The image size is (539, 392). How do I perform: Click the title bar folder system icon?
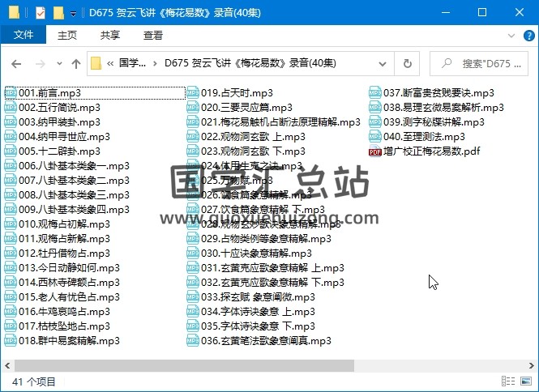click(14, 13)
